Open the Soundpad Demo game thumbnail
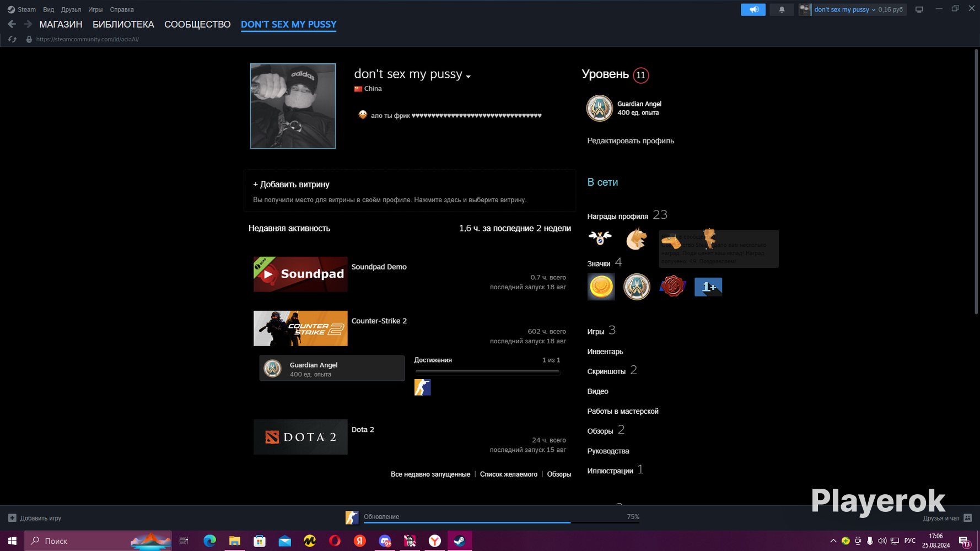This screenshot has width=980, height=551. pyautogui.click(x=300, y=274)
